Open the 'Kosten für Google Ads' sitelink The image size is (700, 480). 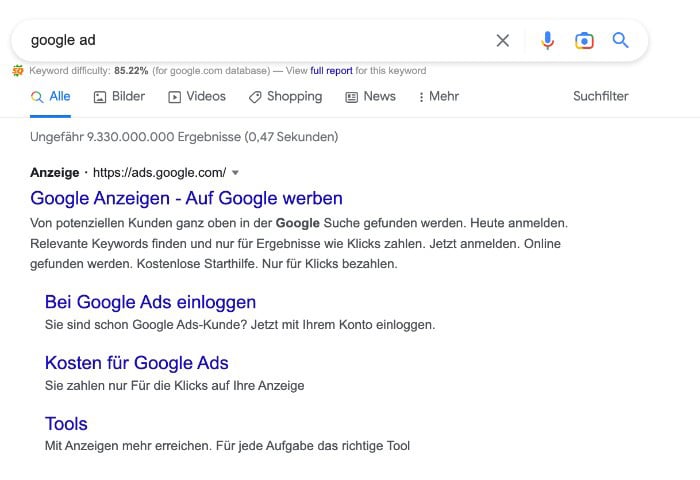(137, 363)
